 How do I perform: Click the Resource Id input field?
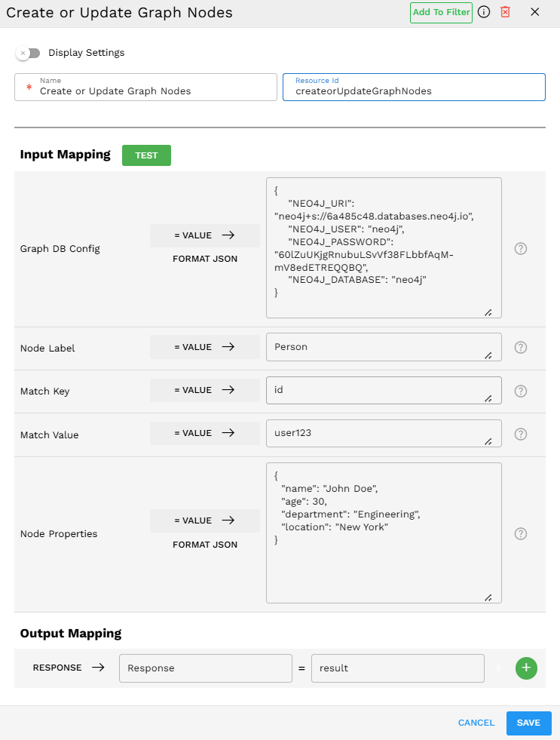pyautogui.click(x=414, y=91)
